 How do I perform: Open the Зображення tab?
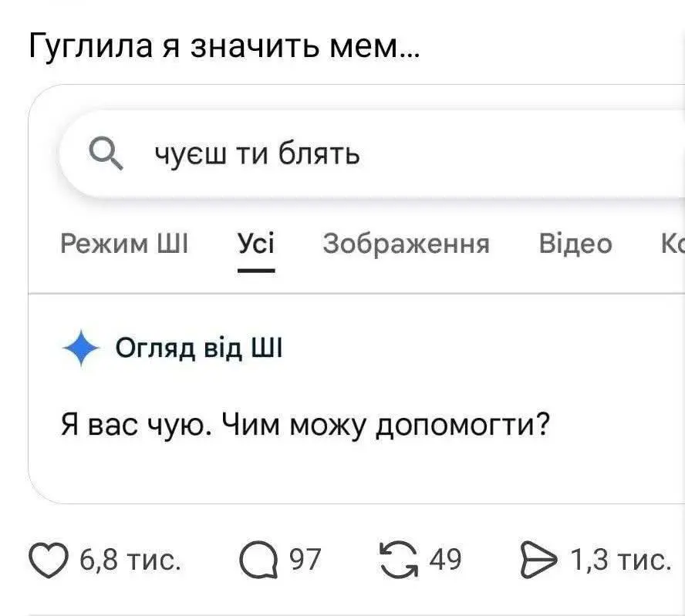pyautogui.click(x=406, y=244)
